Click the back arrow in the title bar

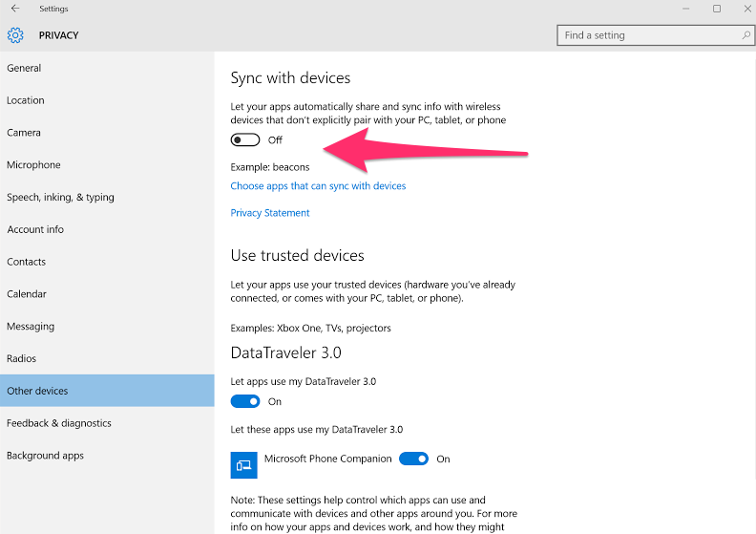coord(15,9)
